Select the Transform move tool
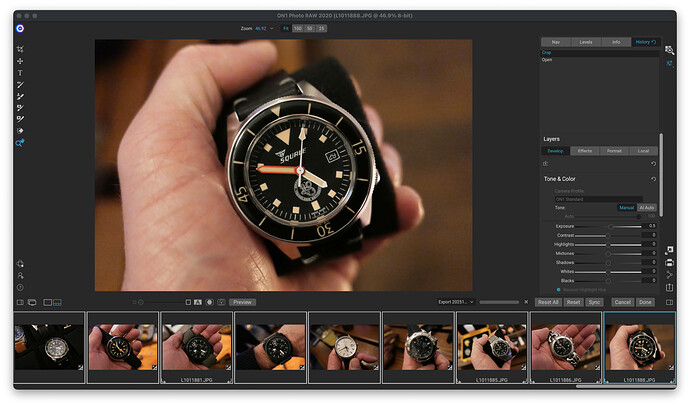This screenshot has height=406, width=690. (x=20, y=61)
